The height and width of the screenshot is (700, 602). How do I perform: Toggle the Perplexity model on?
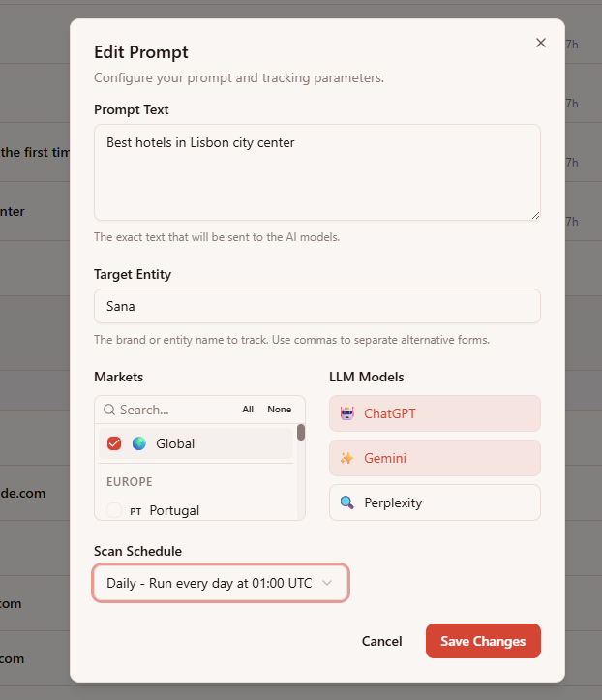(435, 502)
